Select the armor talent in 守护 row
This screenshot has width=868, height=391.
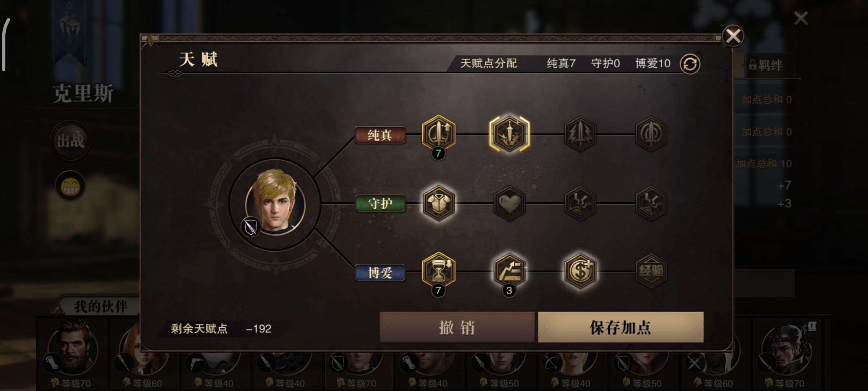coord(438,203)
